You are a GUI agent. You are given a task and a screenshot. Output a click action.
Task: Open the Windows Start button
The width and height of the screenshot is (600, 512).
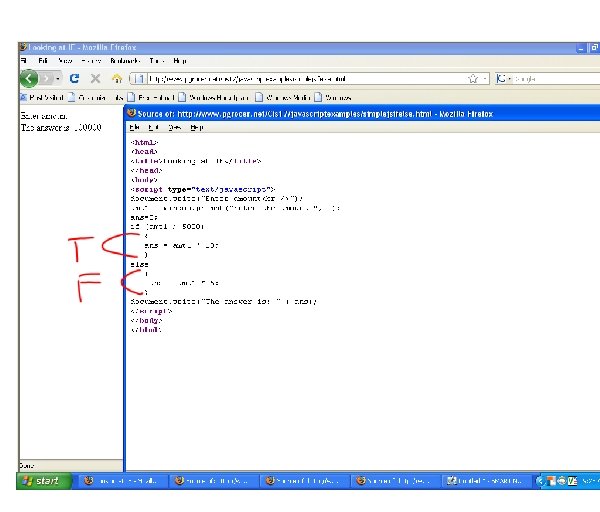[44, 481]
